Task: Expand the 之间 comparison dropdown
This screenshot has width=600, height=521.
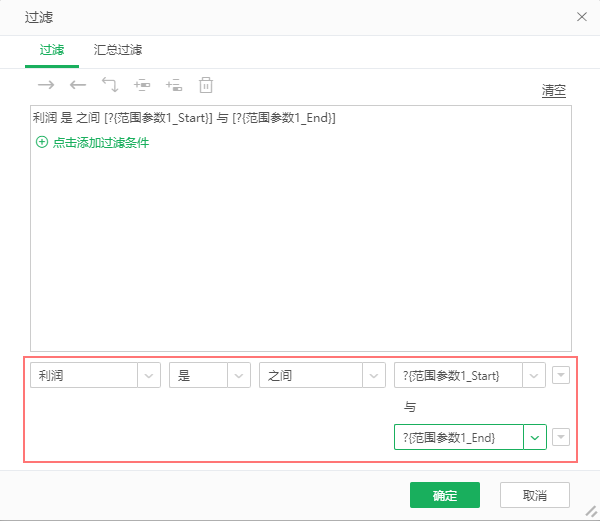Action: [x=373, y=375]
